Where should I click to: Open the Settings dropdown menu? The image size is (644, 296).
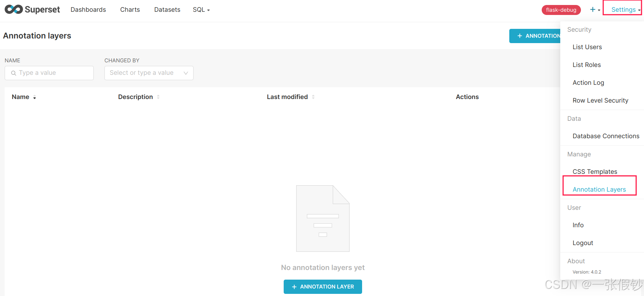tap(624, 10)
